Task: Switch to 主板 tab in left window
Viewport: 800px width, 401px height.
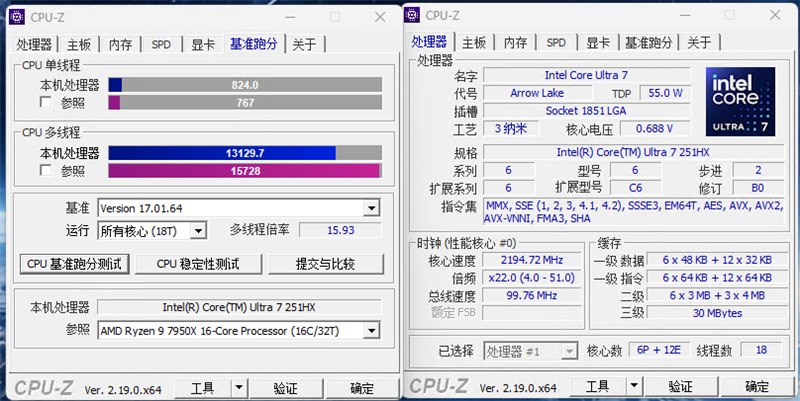Action: [x=78, y=44]
